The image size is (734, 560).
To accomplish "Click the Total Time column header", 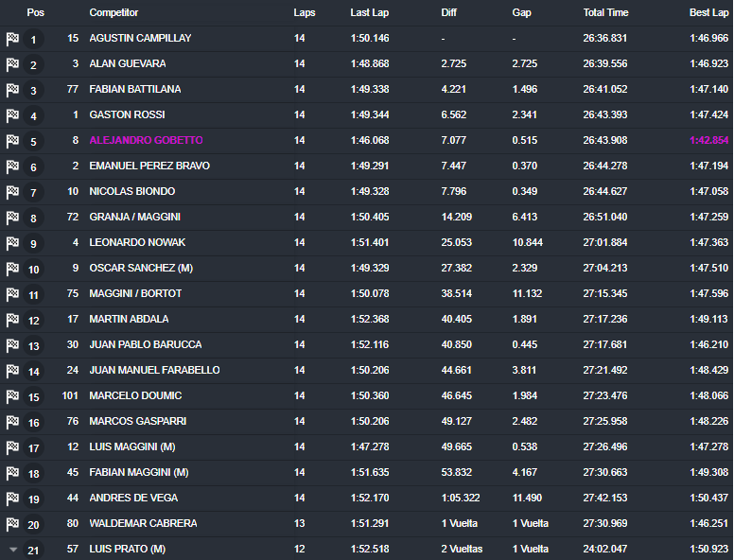I will pyautogui.click(x=605, y=13).
